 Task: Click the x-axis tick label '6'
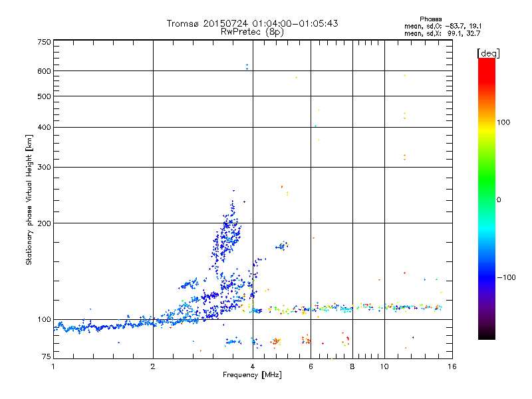pyautogui.click(x=311, y=366)
